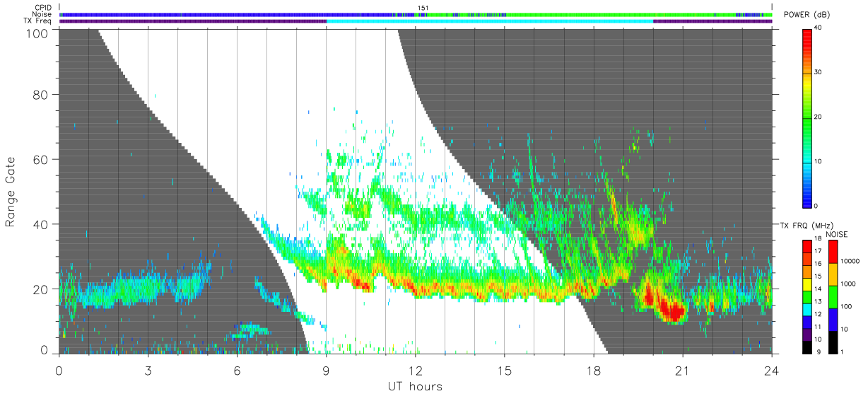Viewport: 868px width, 401px height.
Task: Click the 15 tick on UT hours axis
Action: tap(504, 370)
